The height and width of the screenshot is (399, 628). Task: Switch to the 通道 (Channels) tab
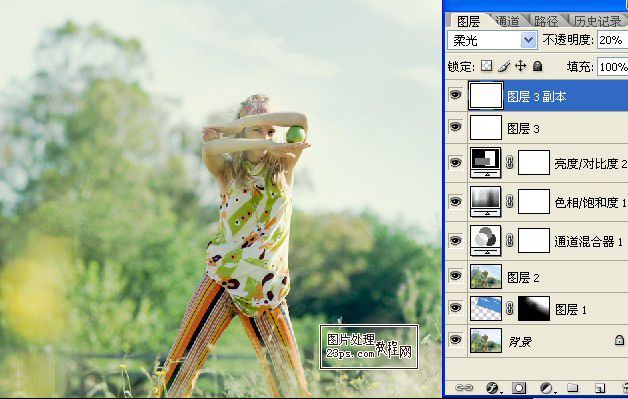click(507, 21)
